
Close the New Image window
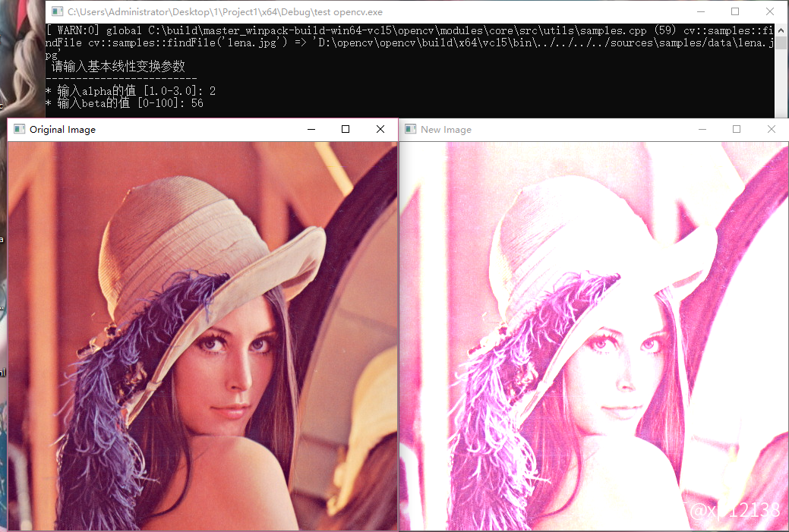coord(772,129)
